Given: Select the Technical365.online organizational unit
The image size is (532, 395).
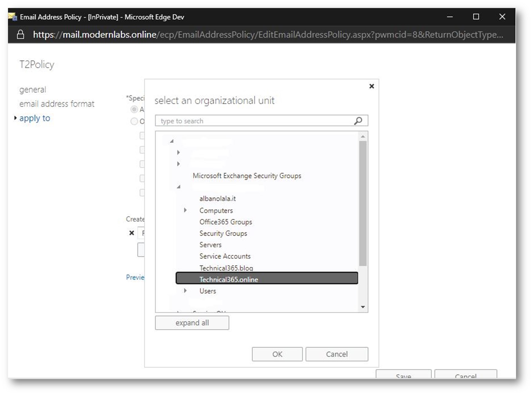Looking at the screenshot, I should tap(229, 279).
